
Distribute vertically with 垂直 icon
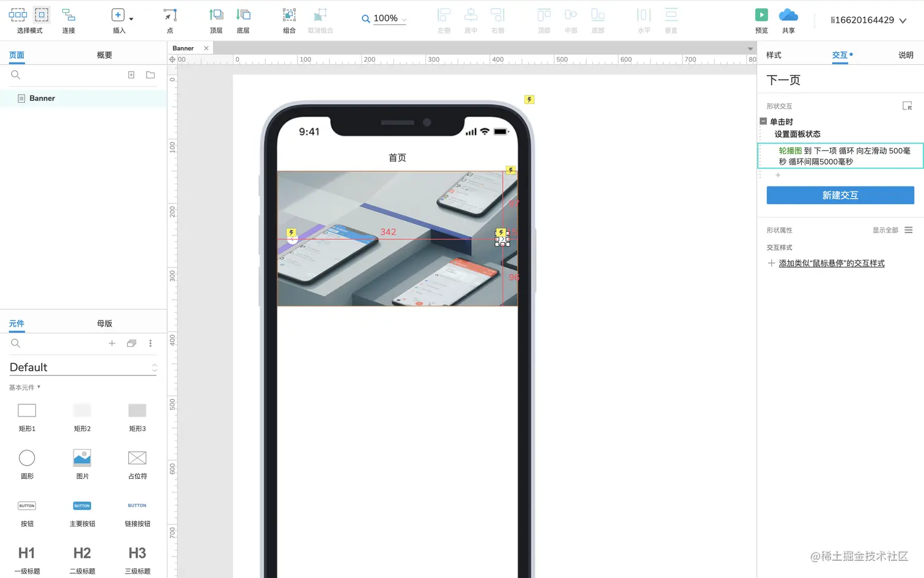click(671, 15)
